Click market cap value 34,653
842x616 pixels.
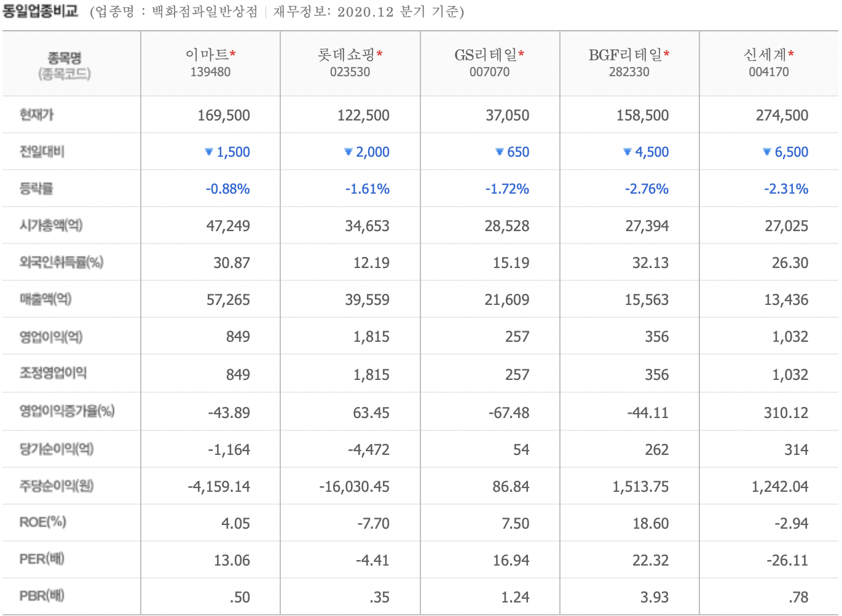368,226
